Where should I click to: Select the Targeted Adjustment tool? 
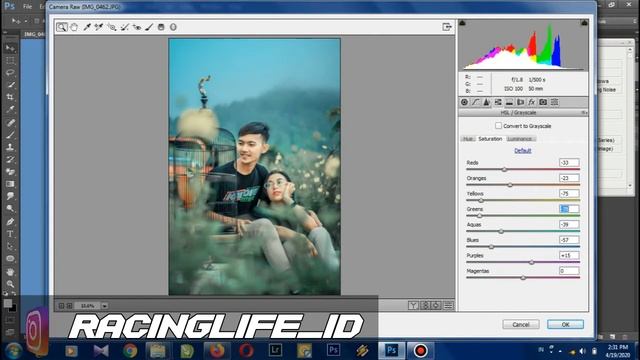click(112, 27)
